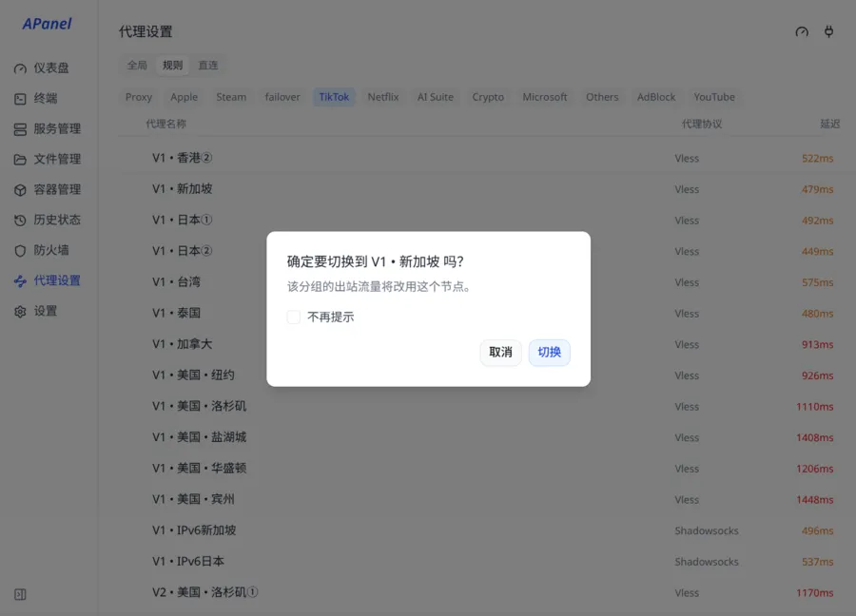856x616 pixels.
Task: Switch to 全局 mode tab
Action: [x=137, y=65]
